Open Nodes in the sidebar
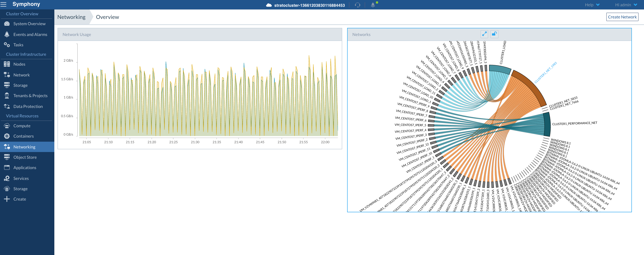The width and height of the screenshot is (644, 255). pos(19,64)
